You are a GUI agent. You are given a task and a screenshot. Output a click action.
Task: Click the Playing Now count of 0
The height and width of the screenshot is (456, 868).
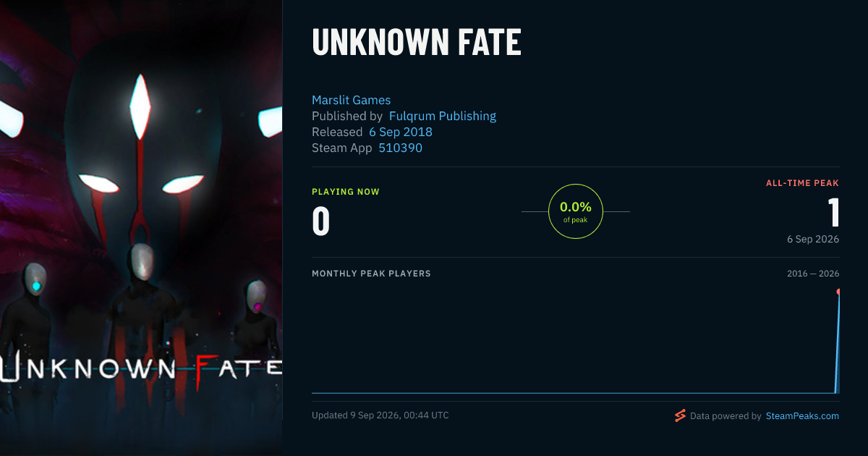click(321, 221)
